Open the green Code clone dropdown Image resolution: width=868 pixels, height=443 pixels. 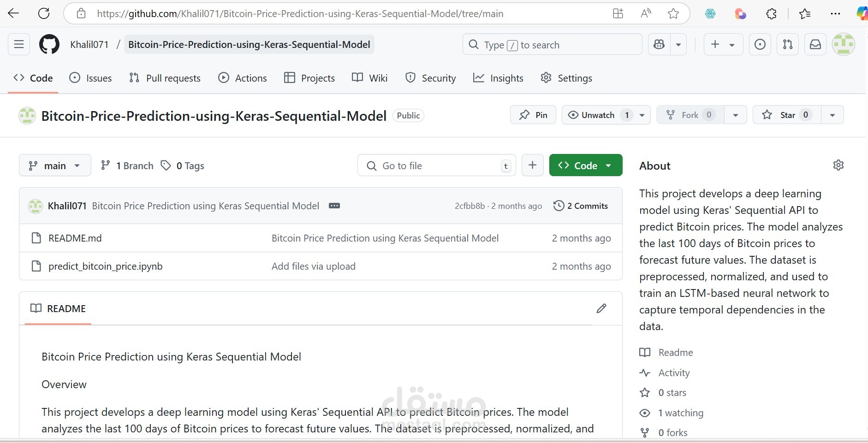coord(586,165)
